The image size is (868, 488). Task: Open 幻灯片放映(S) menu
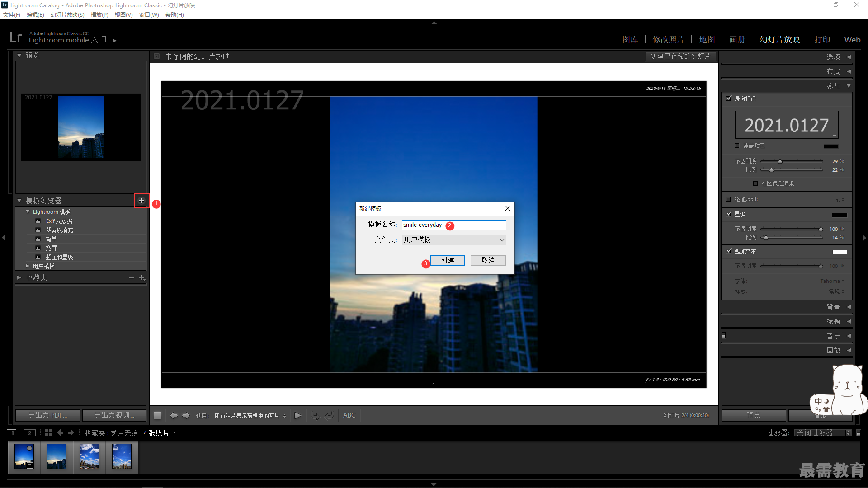pos(67,15)
